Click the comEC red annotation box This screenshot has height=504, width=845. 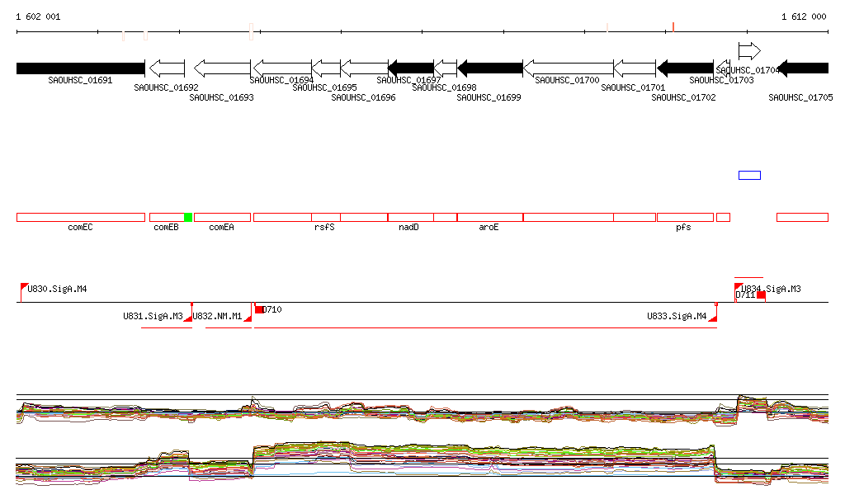click(80, 217)
